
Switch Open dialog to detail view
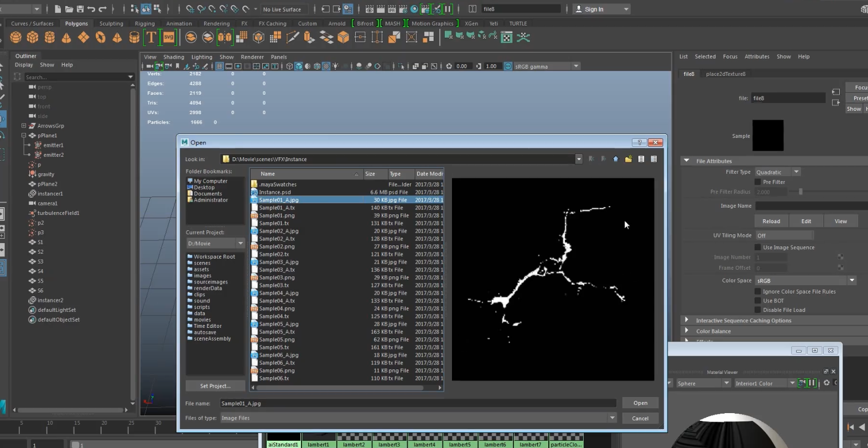click(x=654, y=159)
